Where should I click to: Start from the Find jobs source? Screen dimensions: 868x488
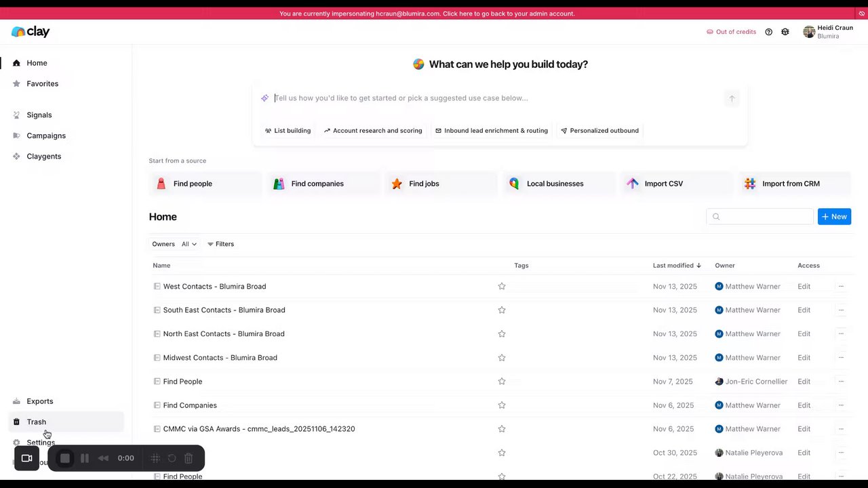(441, 184)
